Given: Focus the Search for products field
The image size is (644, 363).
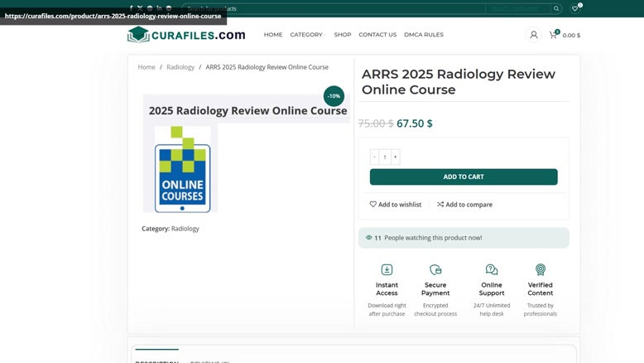Looking at the screenshot, I should point(334,8).
